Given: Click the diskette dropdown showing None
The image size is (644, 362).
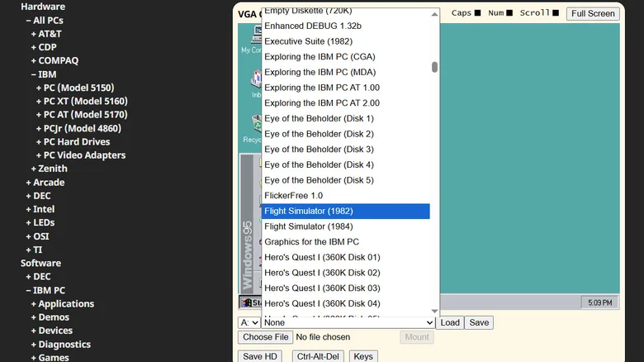Looking at the screenshot, I should click(x=348, y=322).
